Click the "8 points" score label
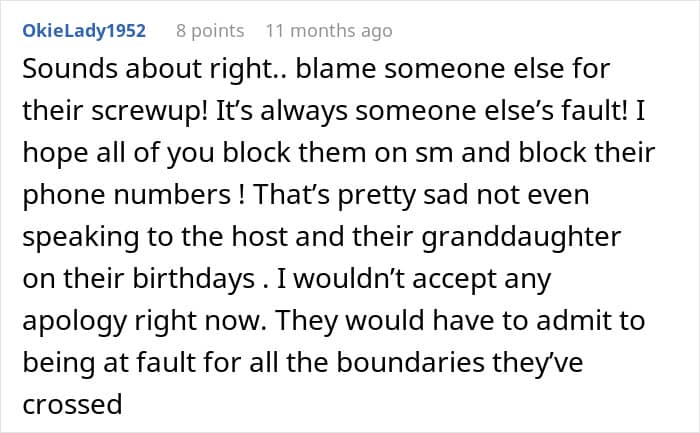700x433 pixels. click(x=210, y=31)
